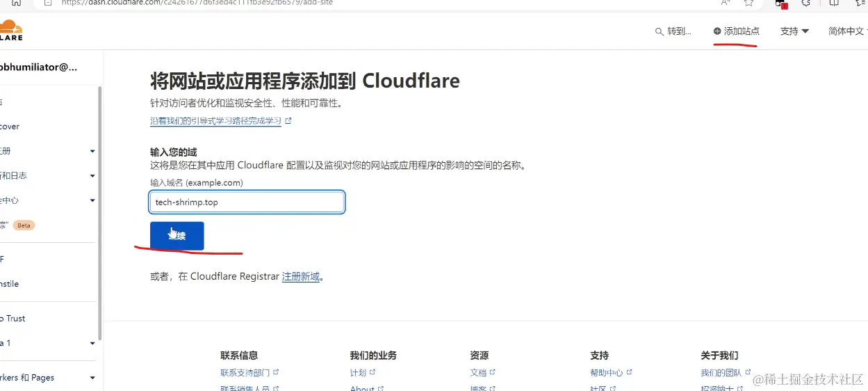Click the Cloudflare logo
Image resolution: width=868 pixels, height=391 pixels.
click(x=11, y=31)
